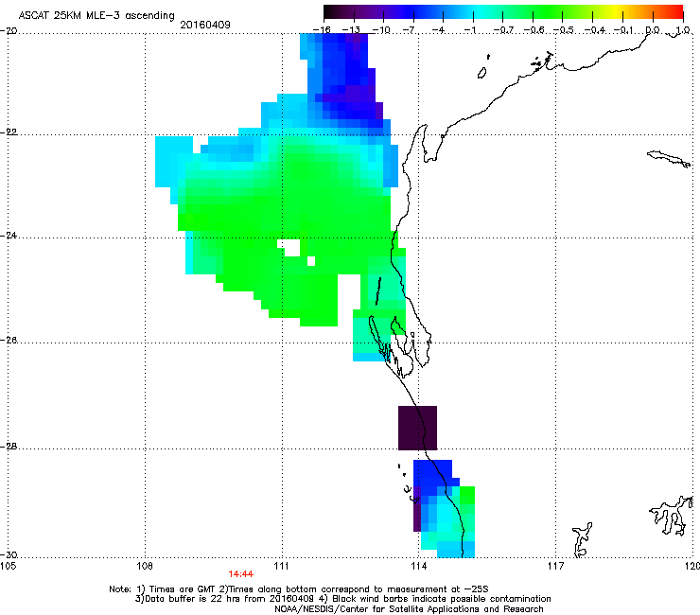
Task: Click the color scale label '-0.1'
Action: pos(623,30)
